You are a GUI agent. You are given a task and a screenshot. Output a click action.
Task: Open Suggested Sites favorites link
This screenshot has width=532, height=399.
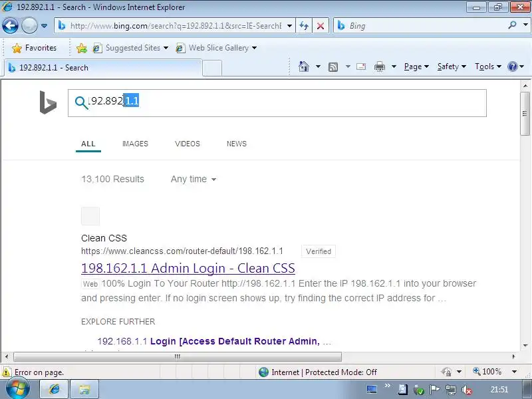130,48
